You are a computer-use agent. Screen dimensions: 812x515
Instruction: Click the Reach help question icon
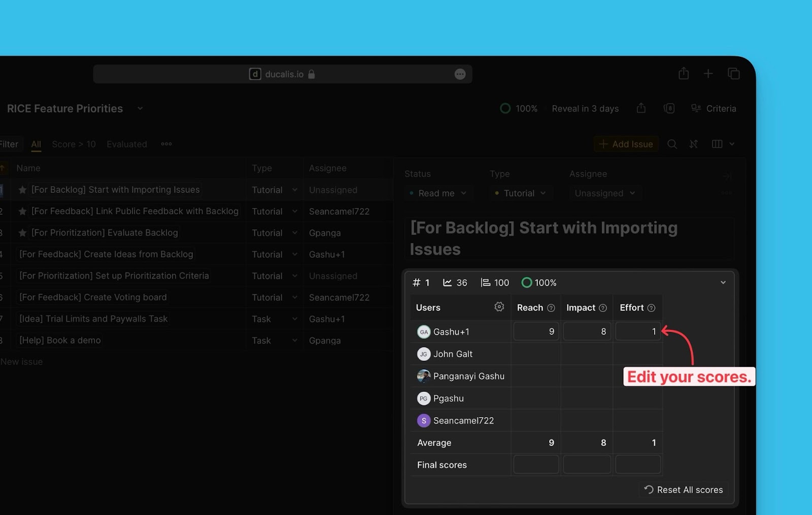(x=551, y=308)
